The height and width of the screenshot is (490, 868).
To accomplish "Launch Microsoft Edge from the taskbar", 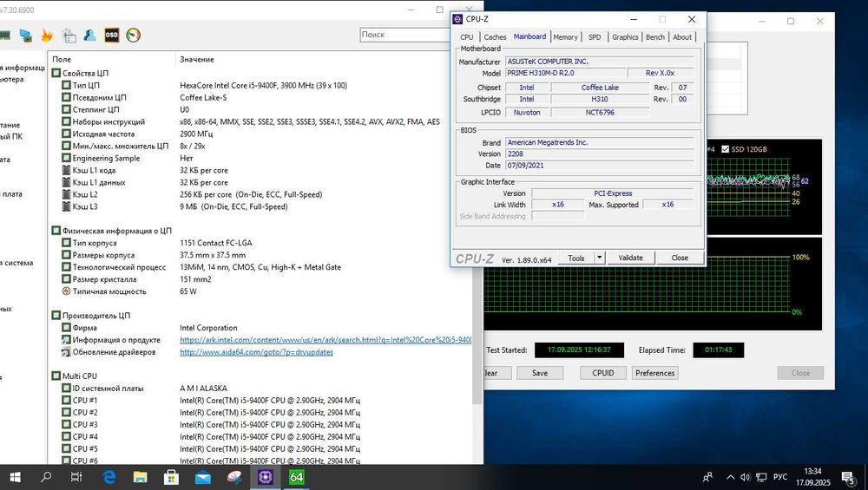I will 109,477.
